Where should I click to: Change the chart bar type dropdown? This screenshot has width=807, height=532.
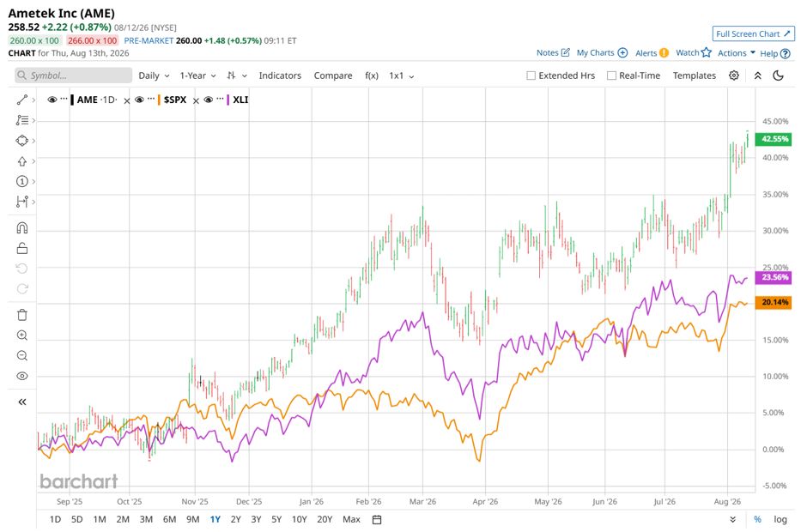[237, 76]
